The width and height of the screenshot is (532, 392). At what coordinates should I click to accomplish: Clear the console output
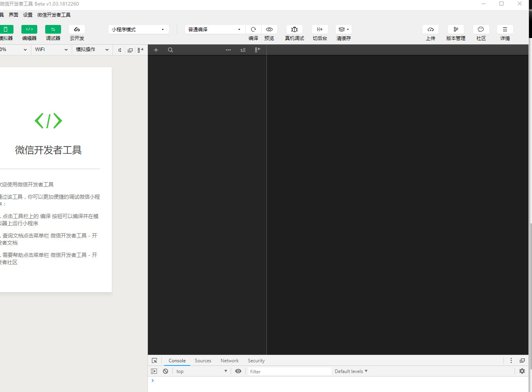click(166, 371)
